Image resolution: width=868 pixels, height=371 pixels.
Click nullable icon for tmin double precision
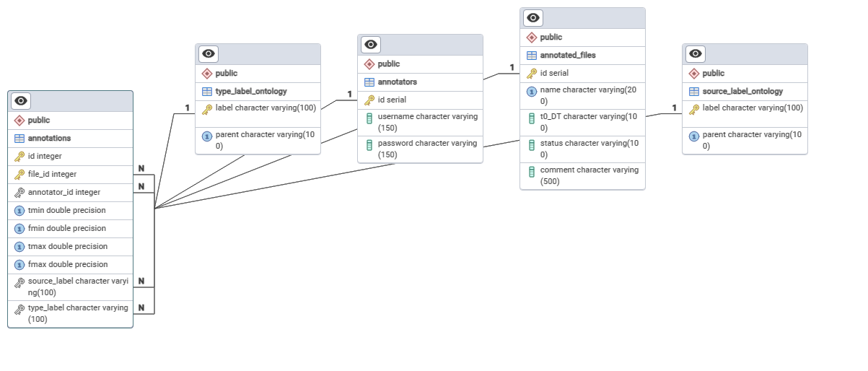point(19,210)
